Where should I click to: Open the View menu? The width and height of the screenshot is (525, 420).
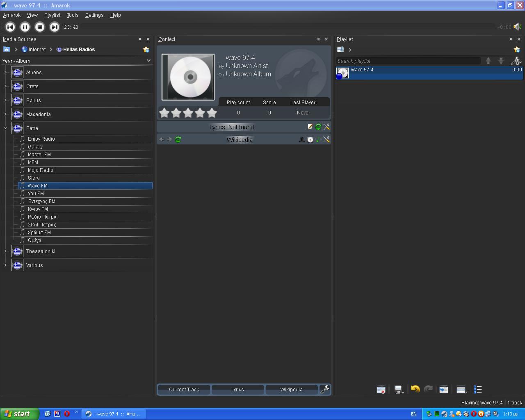pos(32,15)
